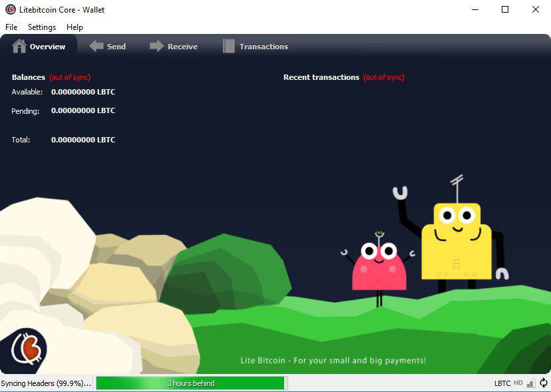Click the Recent transactions heading
This screenshot has width=551, height=392.
pyautogui.click(x=321, y=77)
